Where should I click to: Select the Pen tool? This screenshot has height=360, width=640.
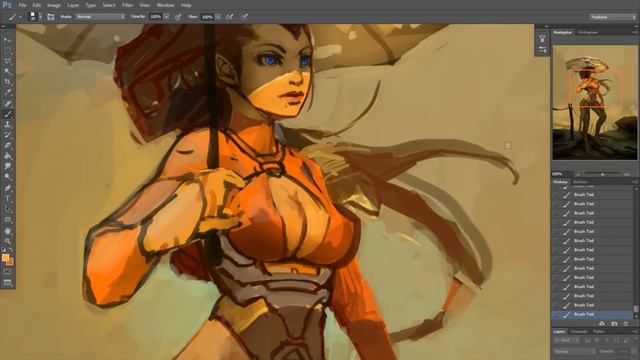click(x=7, y=188)
